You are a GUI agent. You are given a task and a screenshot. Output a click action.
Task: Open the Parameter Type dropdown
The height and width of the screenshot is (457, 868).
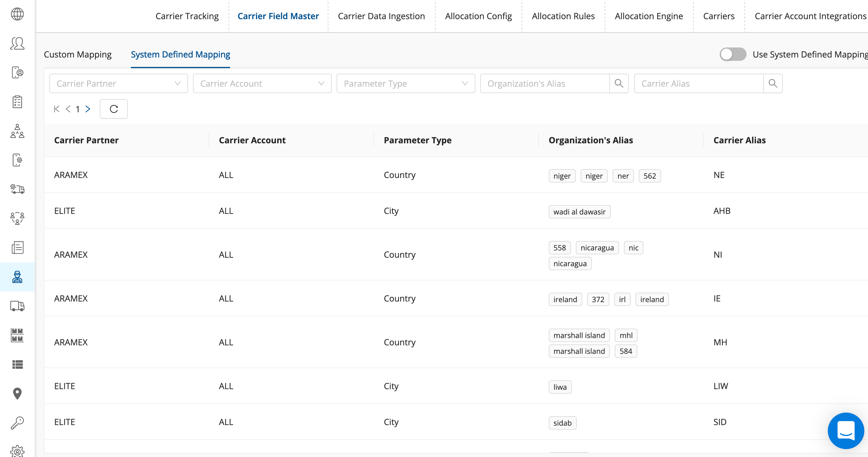(405, 83)
